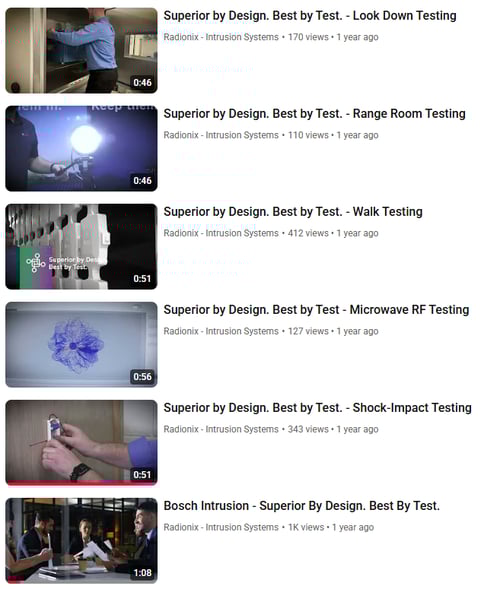Screen dimensions: 500x589
Task: Open the Walk Testing video thumbnail
Action: pos(81,246)
